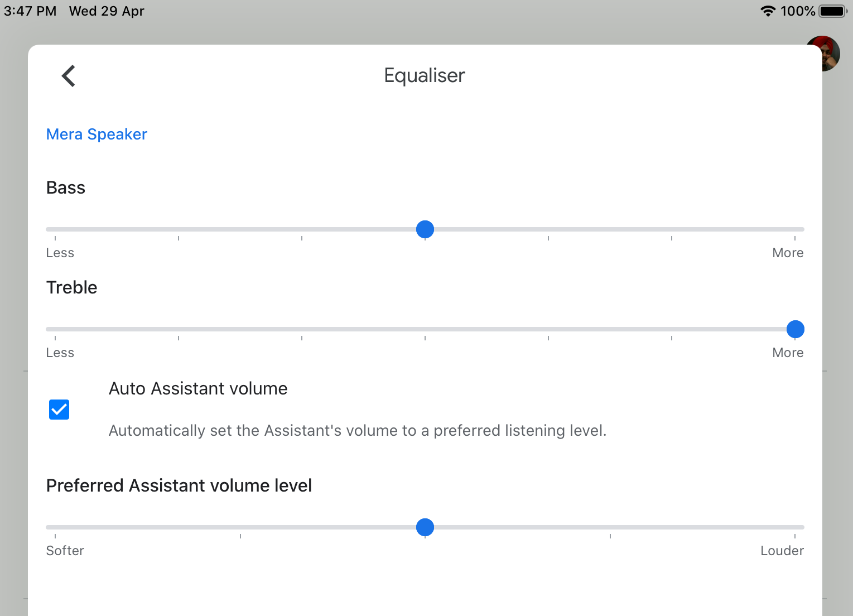Tap the clock showing 3:47 PM
The width and height of the screenshot is (853, 616).
30,11
